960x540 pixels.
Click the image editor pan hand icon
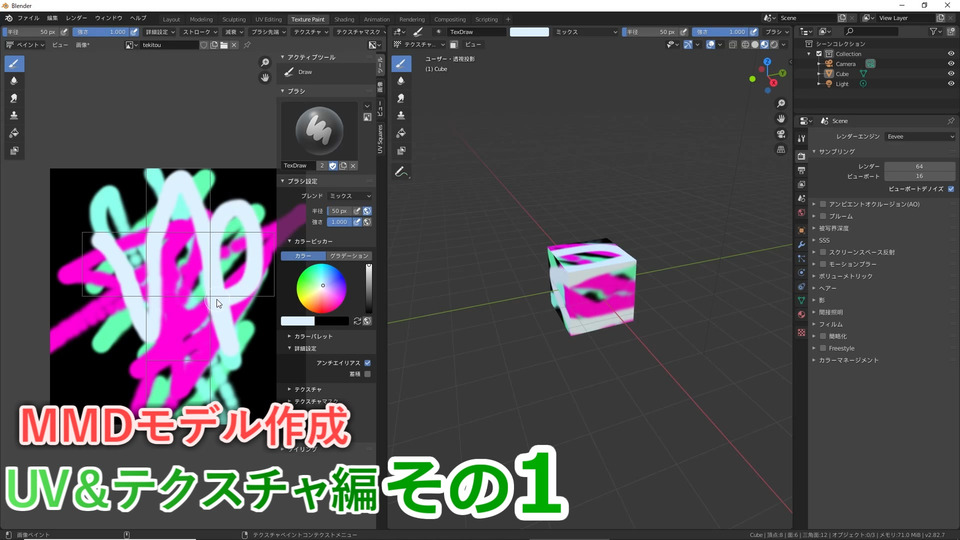pyautogui.click(x=264, y=78)
